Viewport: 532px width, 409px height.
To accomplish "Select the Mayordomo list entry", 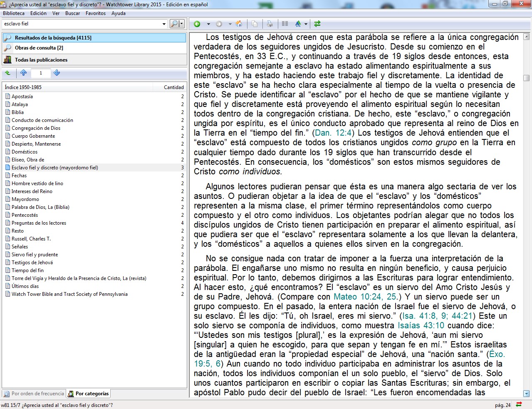I will [94, 199].
